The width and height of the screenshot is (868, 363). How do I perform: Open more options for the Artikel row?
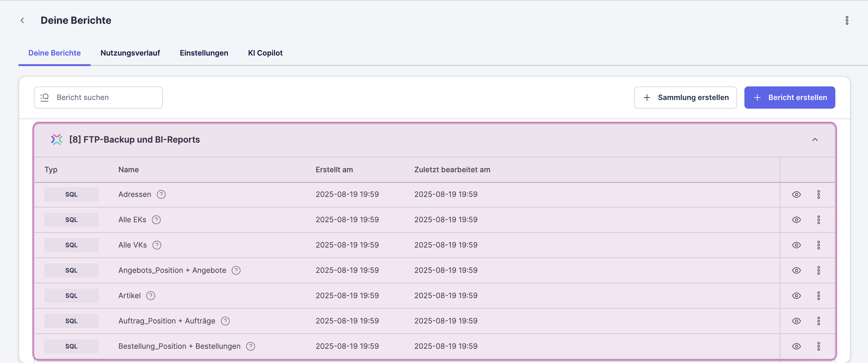[x=818, y=295]
